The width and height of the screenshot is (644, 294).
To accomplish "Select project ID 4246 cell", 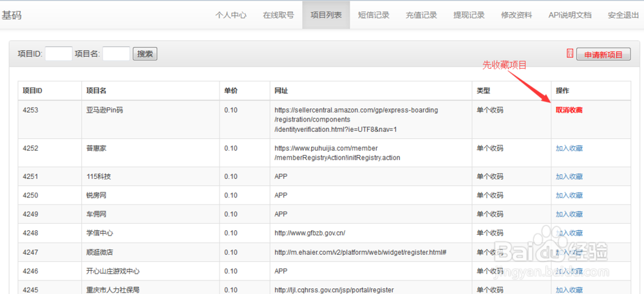I will [x=30, y=271].
